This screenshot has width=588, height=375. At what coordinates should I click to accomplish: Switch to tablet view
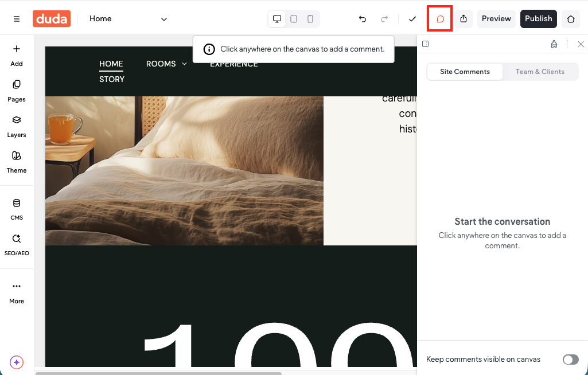coord(294,19)
